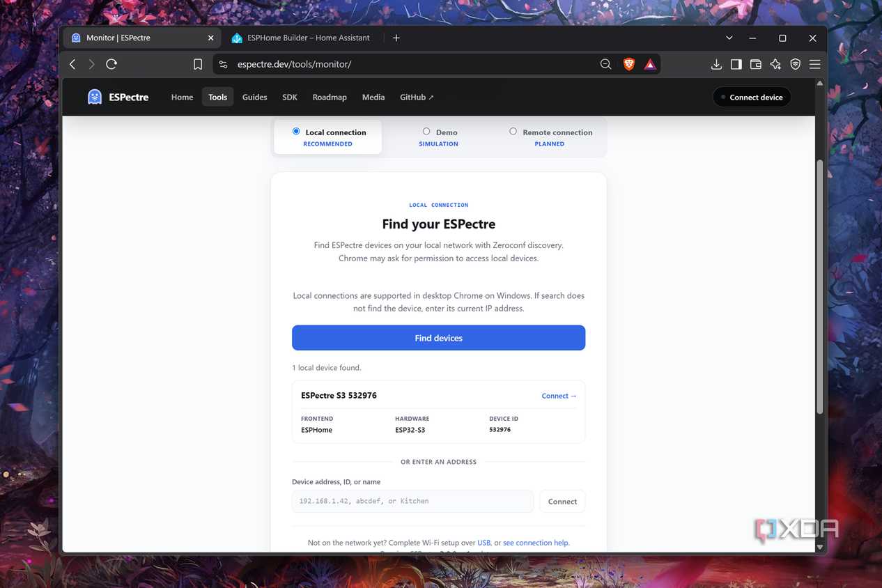The width and height of the screenshot is (882, 588).
Task: Click Connect → for ESPectre S3 532976
Action: [x=559, y=396]
